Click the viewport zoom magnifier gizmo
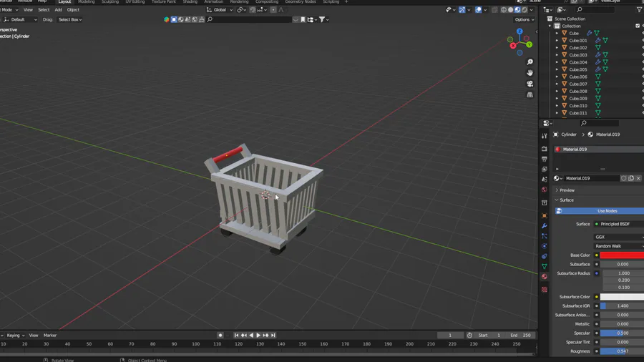This screenshot has height=362, width=644. (x=530, y=62)
